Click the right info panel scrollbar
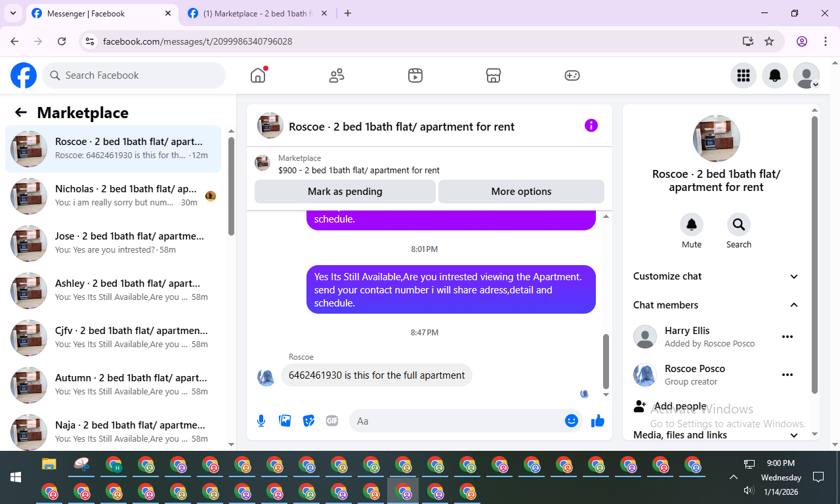The width and height of the screenshot is (840, 504). pos(814,255)
